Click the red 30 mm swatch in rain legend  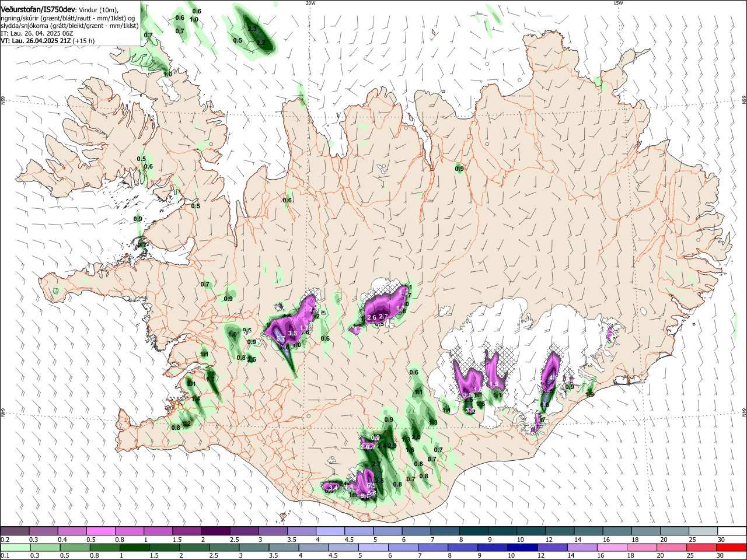tap(732, 547)
